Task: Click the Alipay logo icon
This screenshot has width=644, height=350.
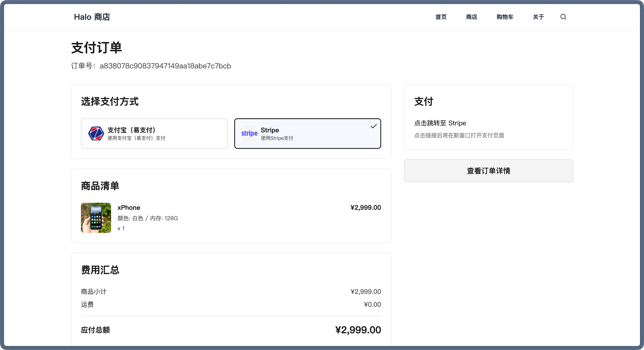Action: click(96, 133)
